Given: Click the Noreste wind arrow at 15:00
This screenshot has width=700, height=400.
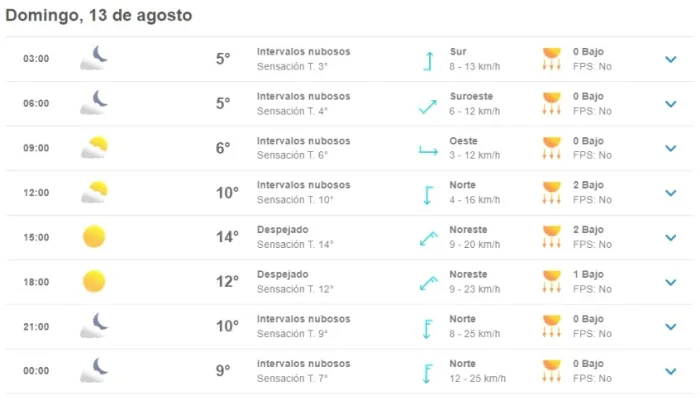Looking at the screenshot, I should point(429,238).
